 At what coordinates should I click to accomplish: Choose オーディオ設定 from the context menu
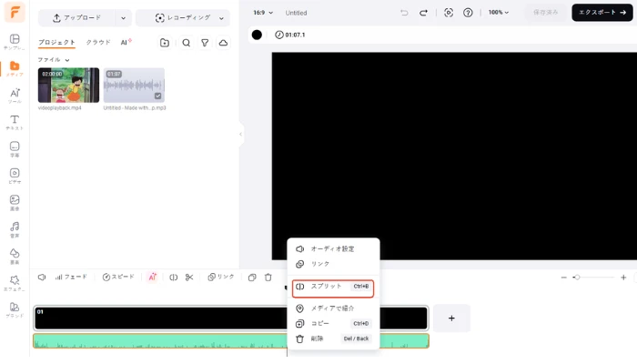point(333,248)
